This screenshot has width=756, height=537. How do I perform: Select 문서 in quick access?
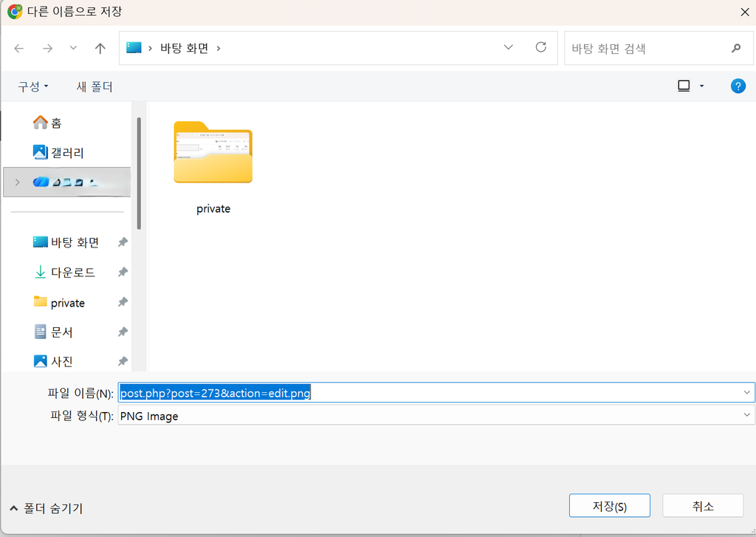coord(53,332)
